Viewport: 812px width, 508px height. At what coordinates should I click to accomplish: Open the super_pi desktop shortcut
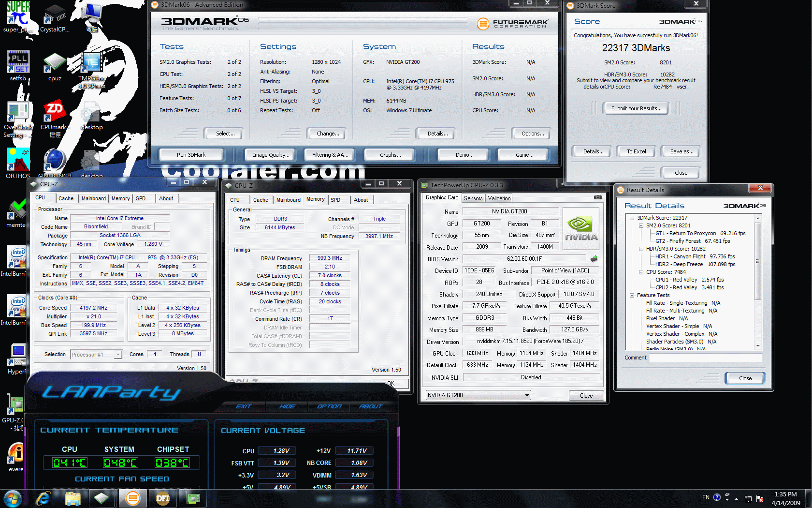click(x=18, y=17)
